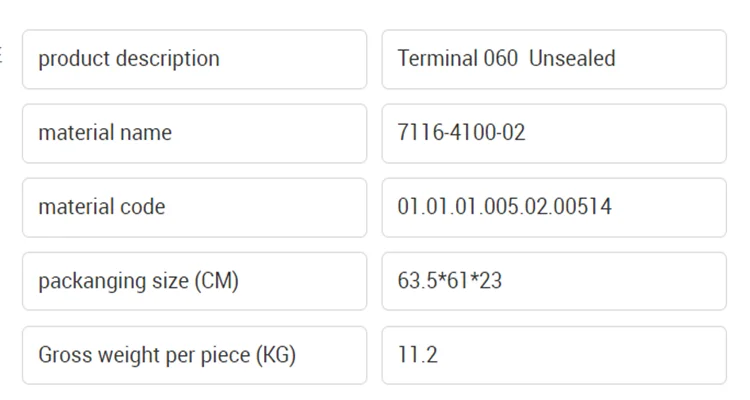Screen dimensions: 750x400
Task: Click the word code in material code
Action: click(x=142, y=207)
